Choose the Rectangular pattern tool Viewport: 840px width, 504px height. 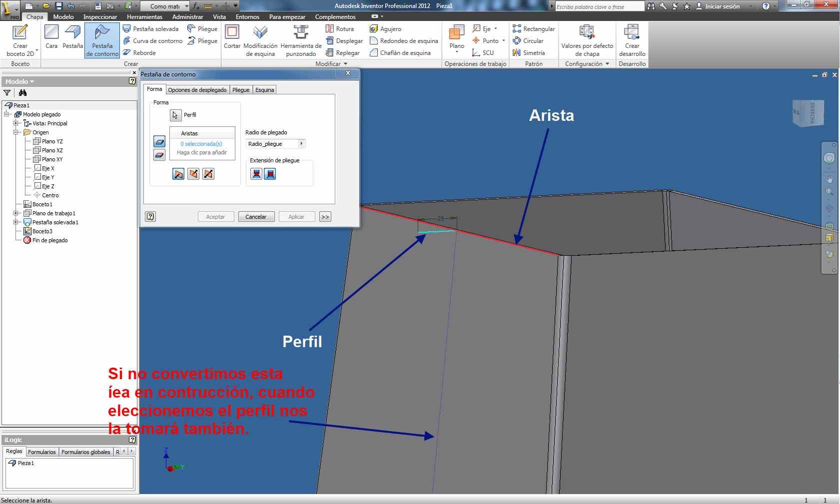[x=533, y=29]
